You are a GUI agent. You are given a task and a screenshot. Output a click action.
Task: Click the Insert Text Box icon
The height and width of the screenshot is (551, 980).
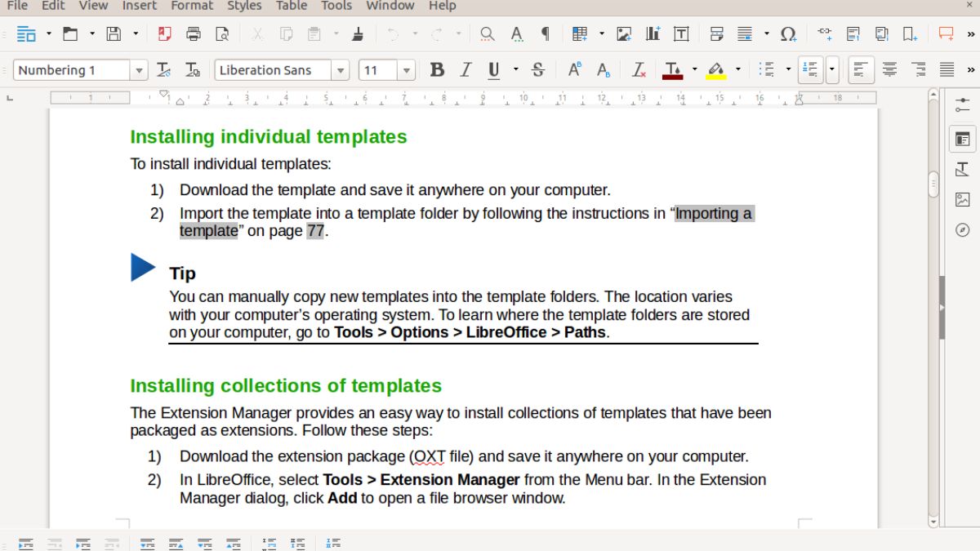point(681,34)
